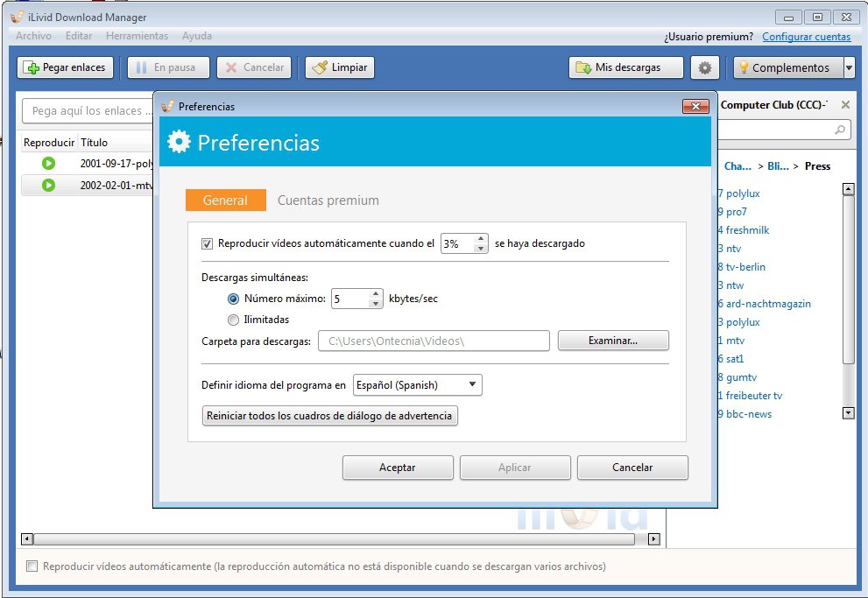Switch to the Cuentas premium tab

328,201
